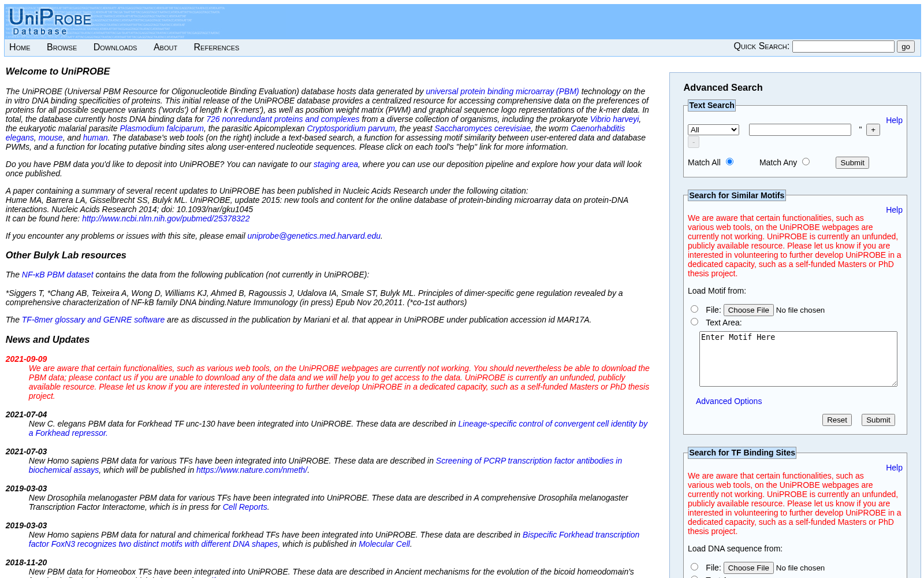The image size is (924, 578).
Task: Follow the human organism link
Action: tap(95, 138)
